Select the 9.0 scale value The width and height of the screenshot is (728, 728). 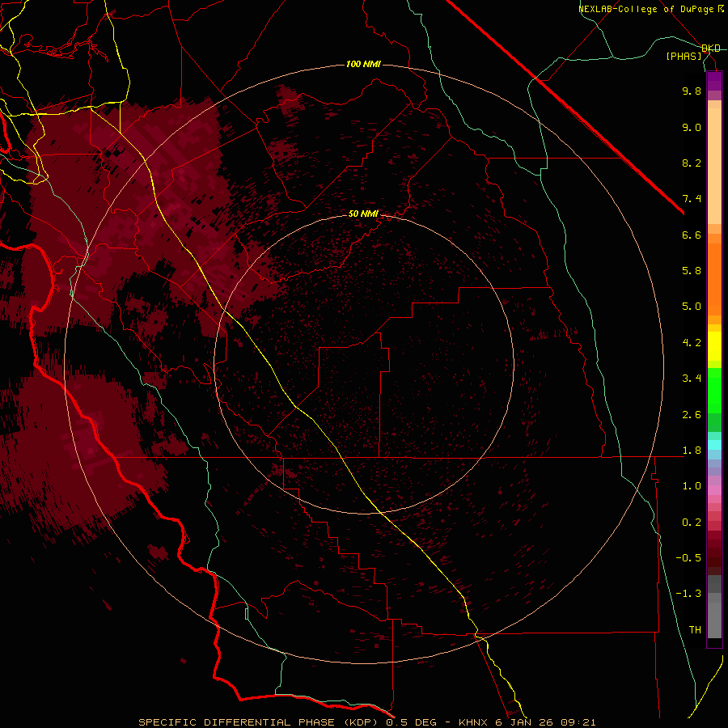click(x=692, y=127)
